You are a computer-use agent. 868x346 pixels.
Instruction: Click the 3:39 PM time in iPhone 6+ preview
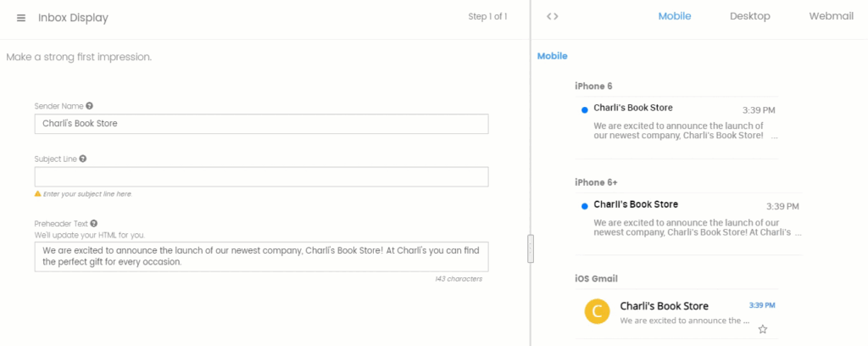[782, 206]
